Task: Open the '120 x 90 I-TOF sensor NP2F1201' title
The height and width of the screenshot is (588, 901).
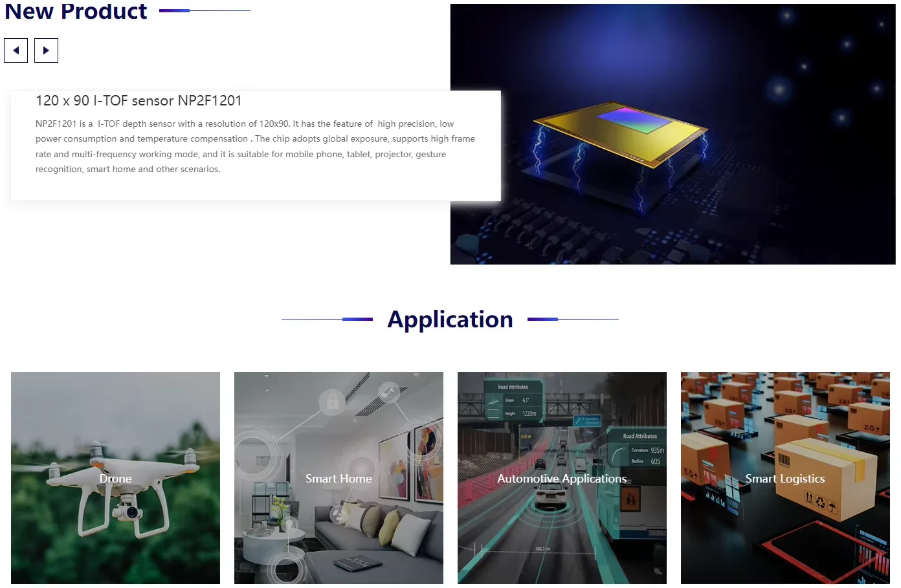Action: pyautogui.click(x=139, y=101)
